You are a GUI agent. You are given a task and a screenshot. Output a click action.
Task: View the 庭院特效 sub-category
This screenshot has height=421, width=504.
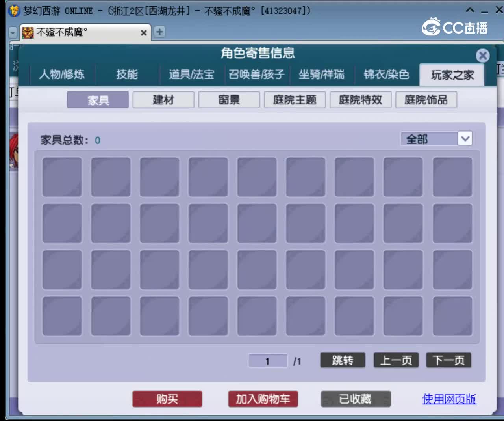(360, 100)
